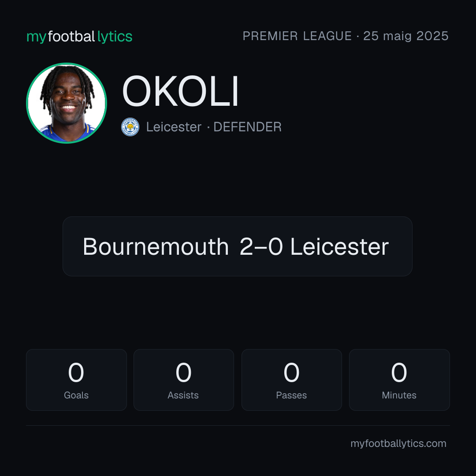Click Bournemouth in the match result
Screen dimensions: 476x476
tap(156, 246)
